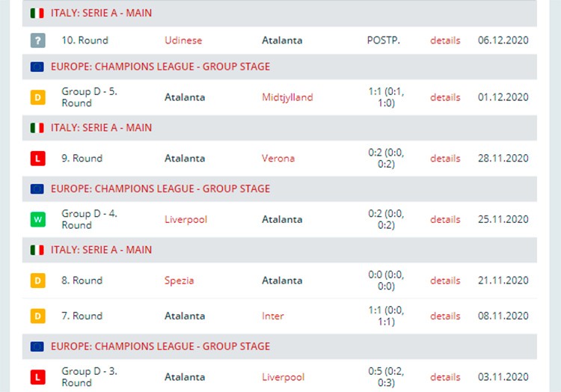Click the first EU flag next to Champions League

click(x=37, y=67)
